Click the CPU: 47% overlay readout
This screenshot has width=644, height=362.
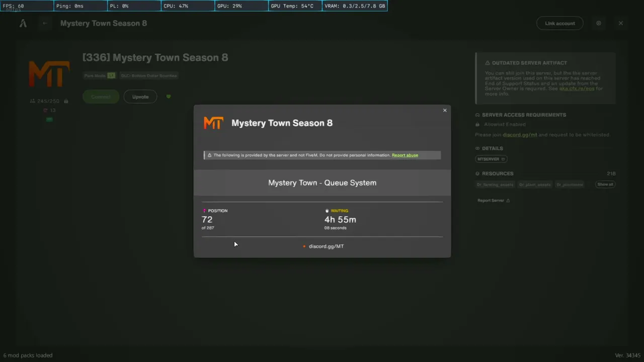pyautogui.click(x=188, y=6)
